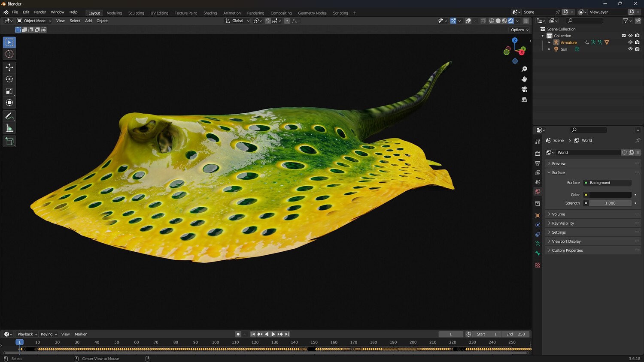Screen dimensions: 644x362
Task: Click the Background surface shader button
Action: pyautogui.click(x=608, y=183)
